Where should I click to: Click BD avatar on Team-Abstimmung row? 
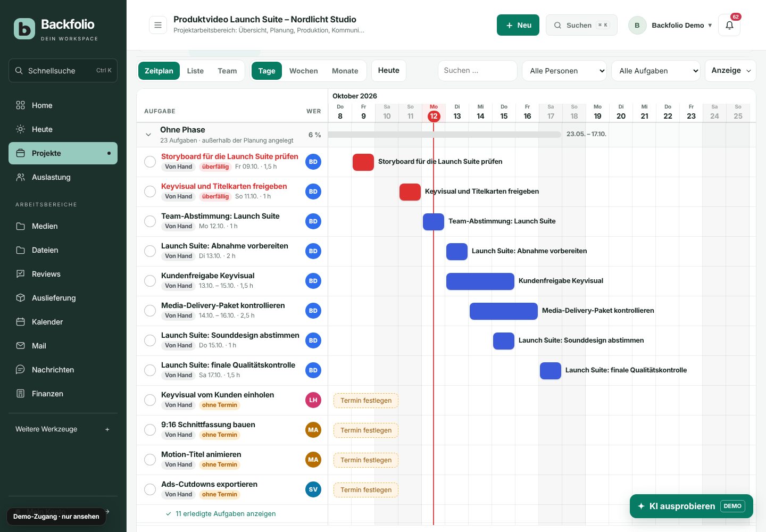[313, 221]
